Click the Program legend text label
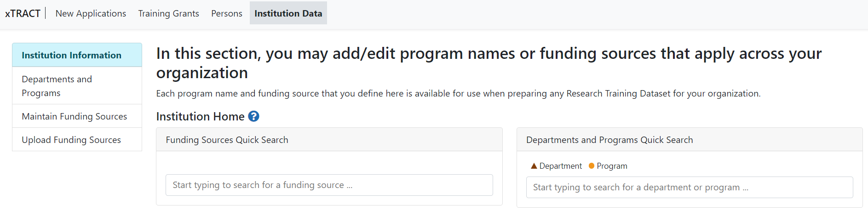This screenshot has height=211, width=868. [x=612, y=166]
